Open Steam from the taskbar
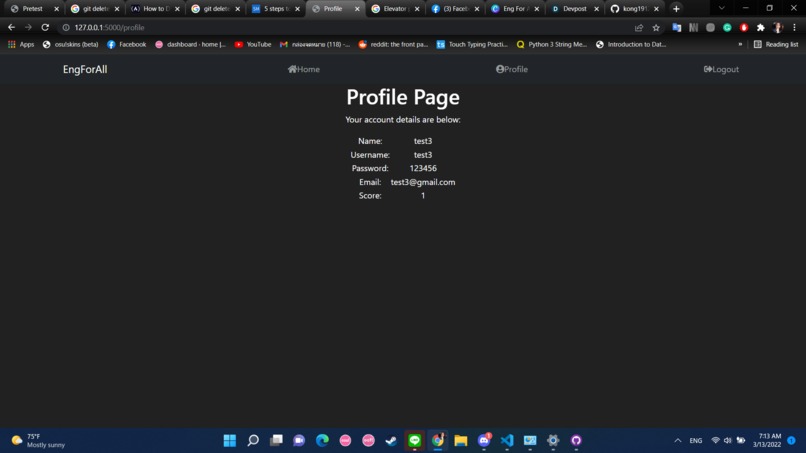Screen dimensions: 806x453 (392, 441)
